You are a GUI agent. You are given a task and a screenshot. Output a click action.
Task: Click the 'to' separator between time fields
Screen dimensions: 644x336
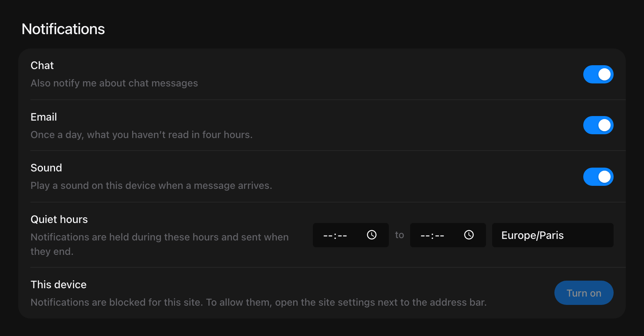tap(399, 235)
